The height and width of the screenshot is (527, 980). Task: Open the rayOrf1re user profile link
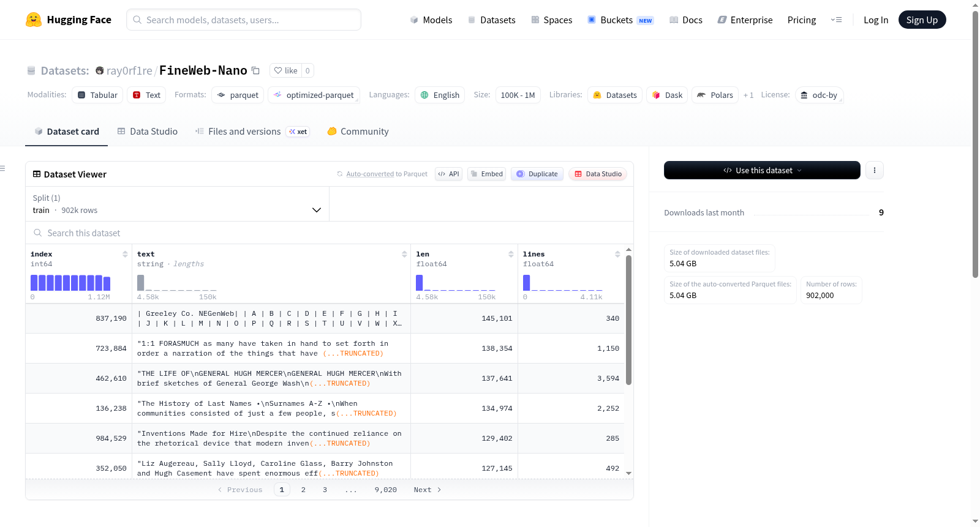[x=129, y=71]
